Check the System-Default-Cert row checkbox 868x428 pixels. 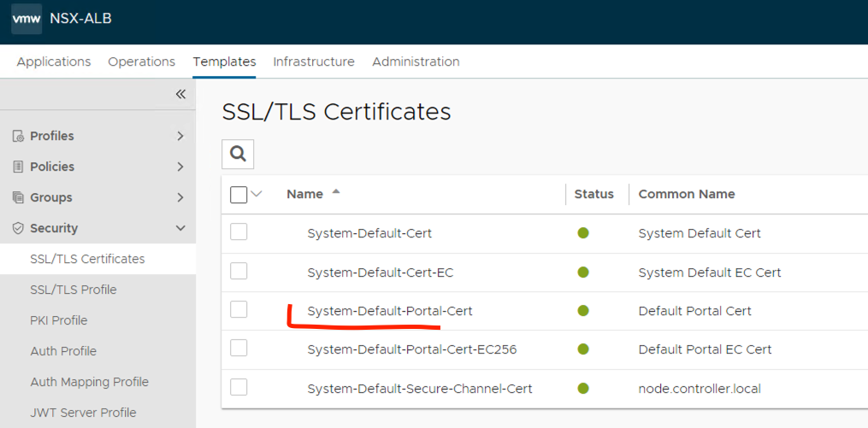point(239,232)
